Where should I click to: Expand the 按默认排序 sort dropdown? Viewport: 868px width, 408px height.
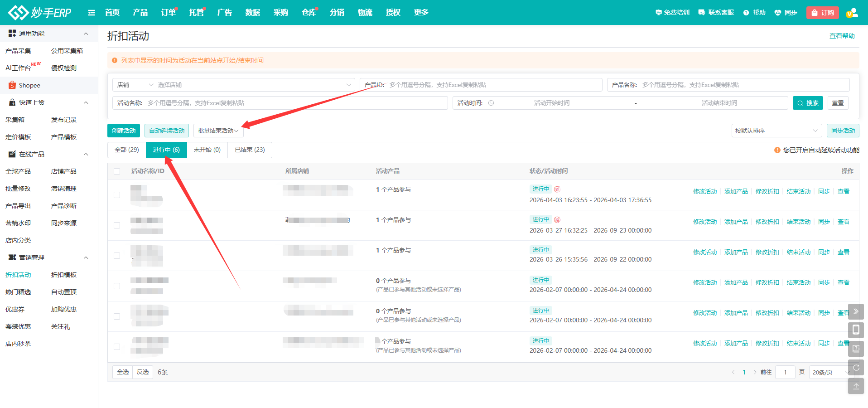click(776, 131)
